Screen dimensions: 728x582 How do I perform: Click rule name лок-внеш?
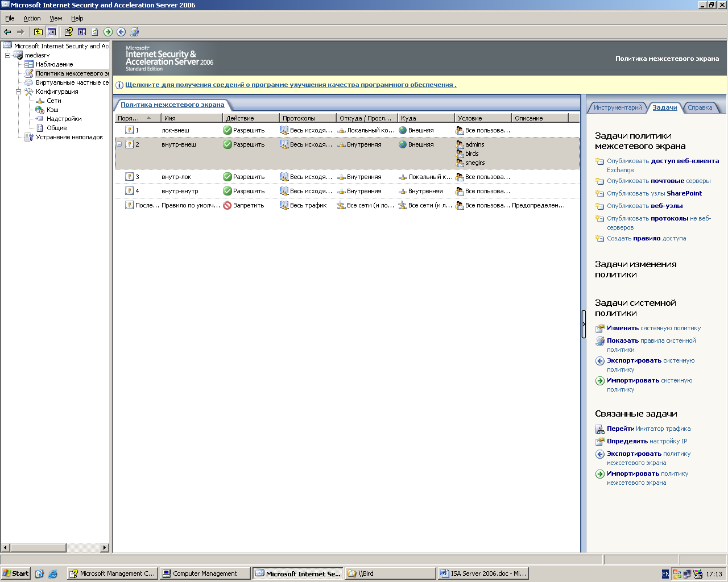[175, 130]
